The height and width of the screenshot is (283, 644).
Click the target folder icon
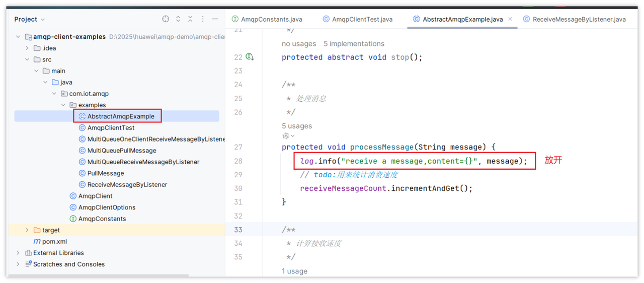tap(37, 230)
